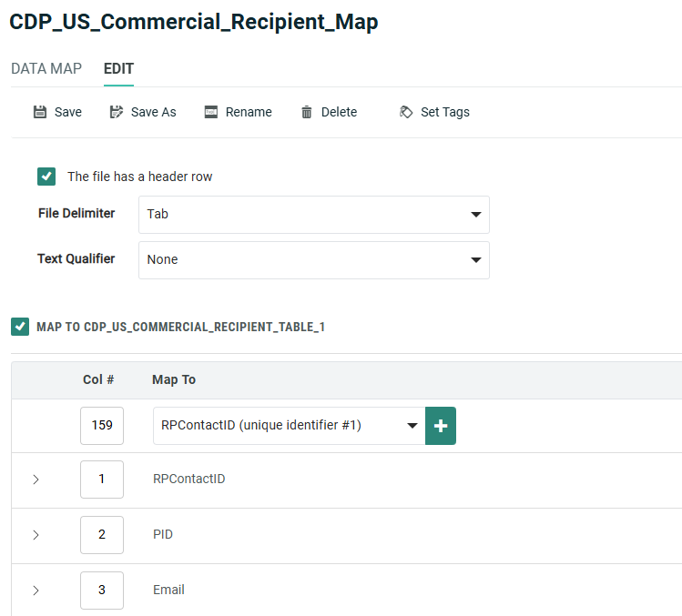
Task: Expand the Email row chevron
Action: (36, 591)
